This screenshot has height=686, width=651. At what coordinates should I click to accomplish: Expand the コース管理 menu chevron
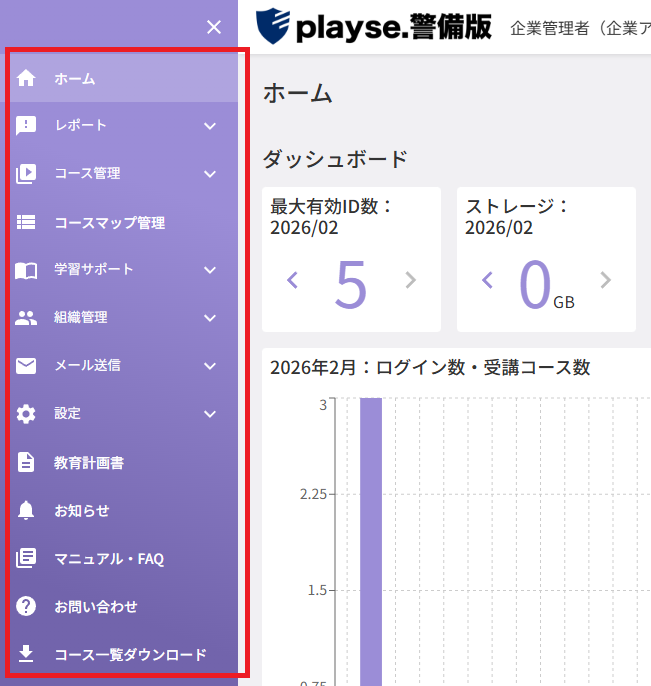210,174
